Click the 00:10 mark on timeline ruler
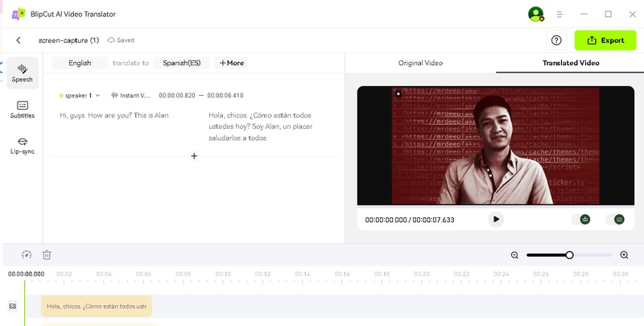Screen dimensions: 644x326 click(223, 274)
